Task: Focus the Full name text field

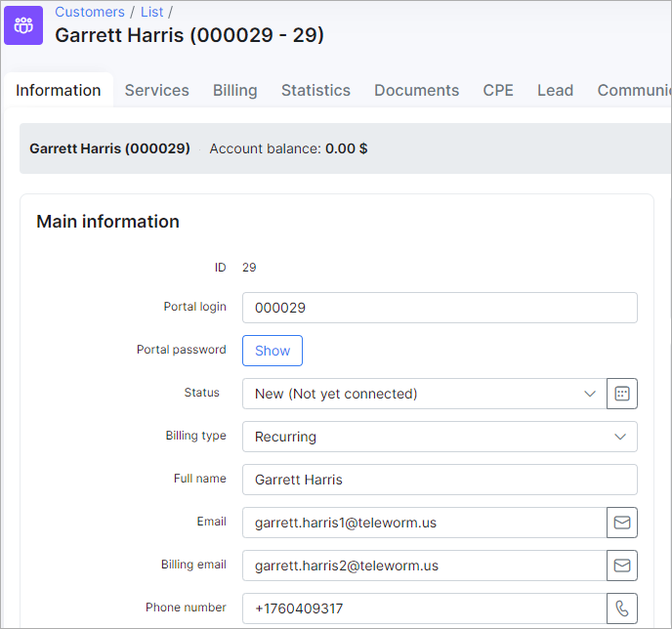Action: pos(440,480)
